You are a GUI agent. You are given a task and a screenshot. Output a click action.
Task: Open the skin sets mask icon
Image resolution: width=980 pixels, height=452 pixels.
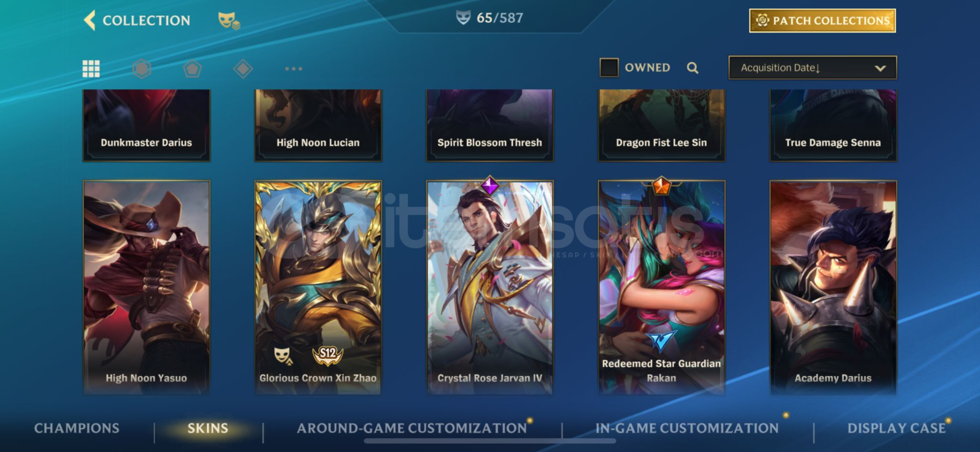click(x=229, y=21)
